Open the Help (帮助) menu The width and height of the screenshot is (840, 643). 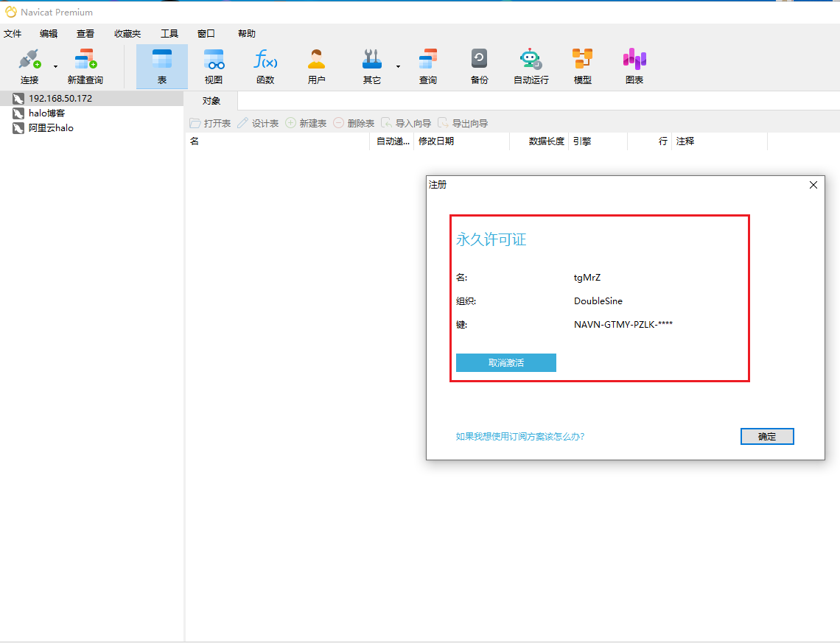246,34
